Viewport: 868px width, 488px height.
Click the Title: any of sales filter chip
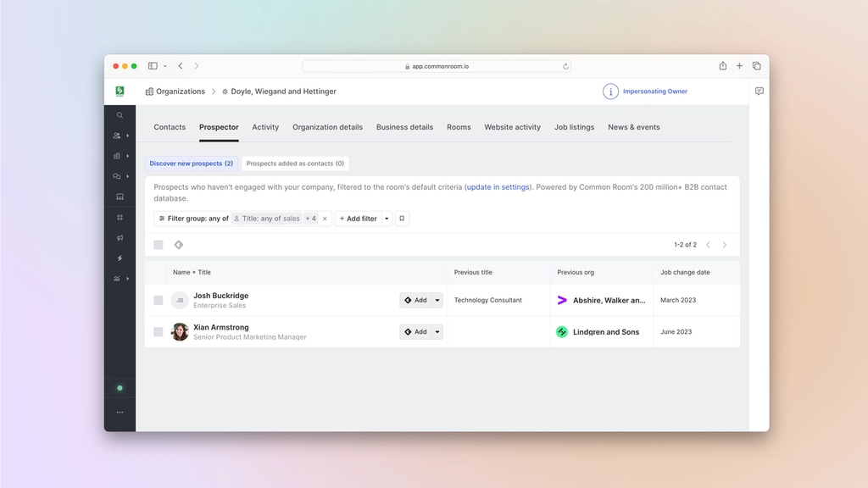coord(267,219)
